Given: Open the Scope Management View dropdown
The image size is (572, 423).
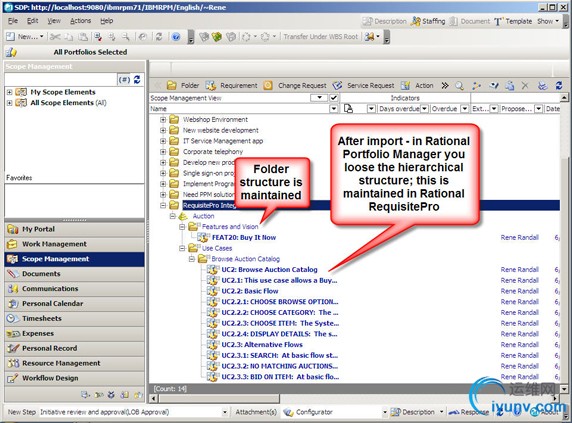Looking at the screenshot, I should coord(319,98).
